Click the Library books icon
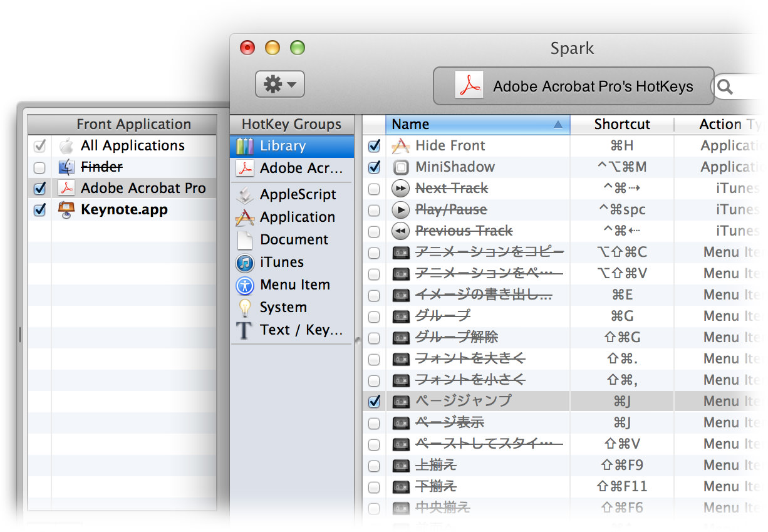Viewport: 768px width, 532px height. click(244, 146)
